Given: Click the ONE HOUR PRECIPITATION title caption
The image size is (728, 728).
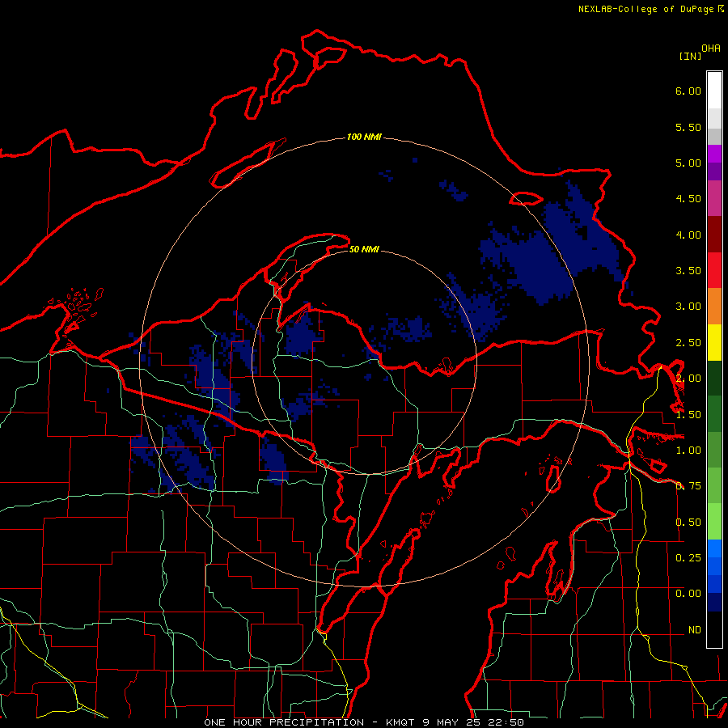Looking at the screenshot, I should coord(284,722).
